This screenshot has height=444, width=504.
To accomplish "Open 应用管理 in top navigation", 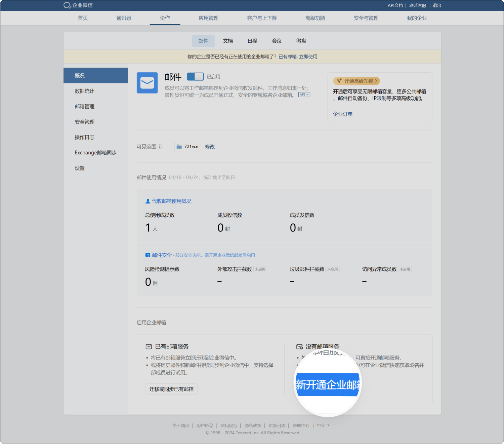I will pos(209,18).
